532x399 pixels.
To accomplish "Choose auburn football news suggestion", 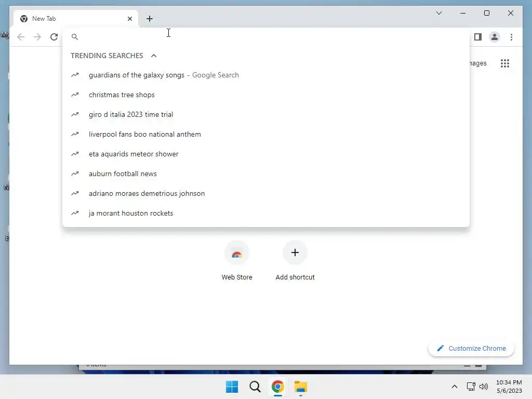I will 266,174.
